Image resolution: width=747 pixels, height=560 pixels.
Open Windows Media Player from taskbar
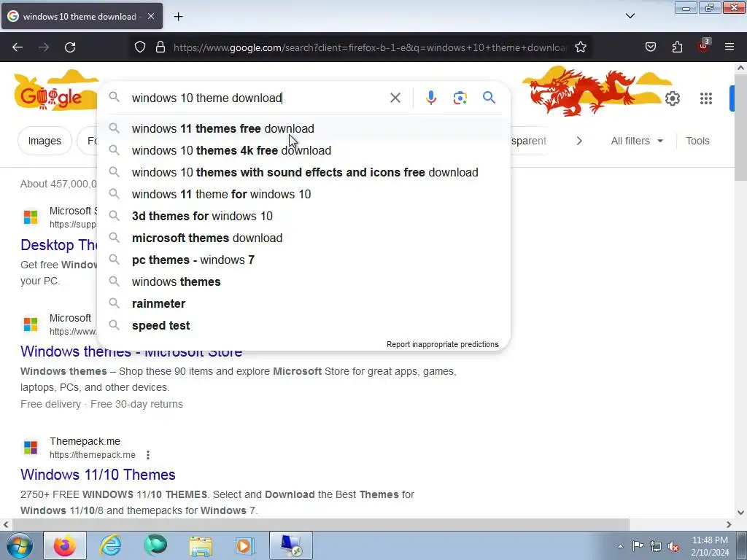click(245, 545)
